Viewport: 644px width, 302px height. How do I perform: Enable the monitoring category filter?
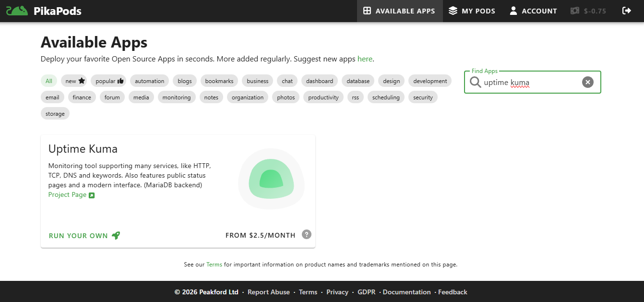click(177, 97)
